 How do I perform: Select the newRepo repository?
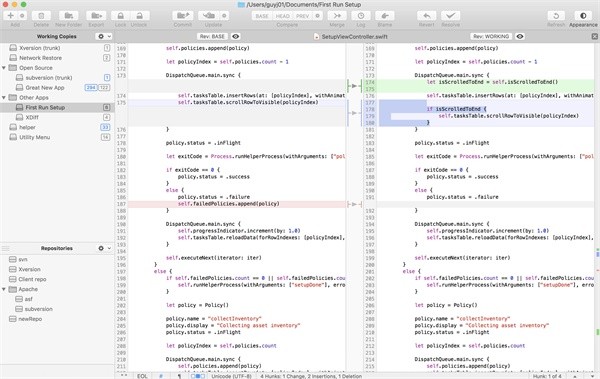pyautogui.click(x=57, y=319)
